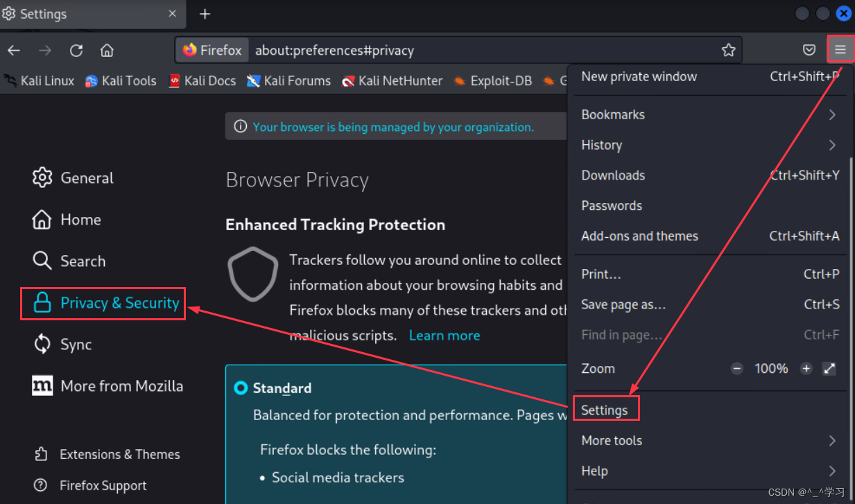
Task: Expand the History submenu
Action: pyautogui.click(x=709, y=145)
